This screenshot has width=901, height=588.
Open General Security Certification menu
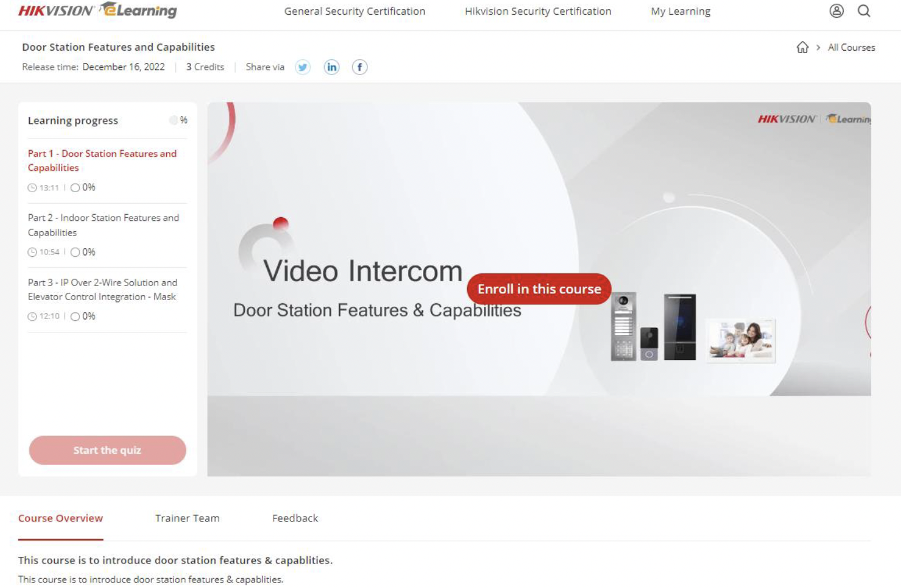355,11
